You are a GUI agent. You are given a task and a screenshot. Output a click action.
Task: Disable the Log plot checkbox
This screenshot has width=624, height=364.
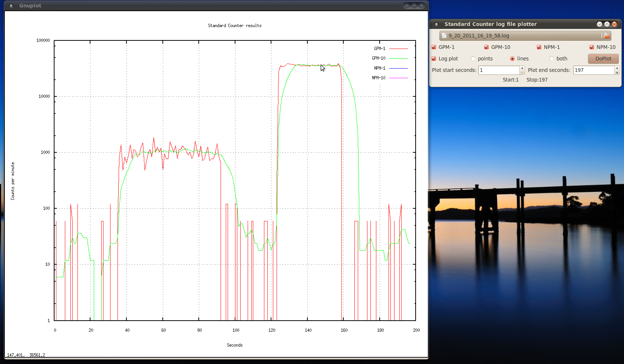click(434, 59)
